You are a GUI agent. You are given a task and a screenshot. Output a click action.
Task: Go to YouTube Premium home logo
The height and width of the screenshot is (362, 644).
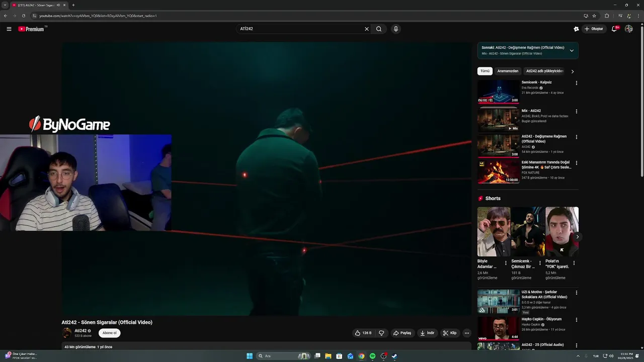32,29
